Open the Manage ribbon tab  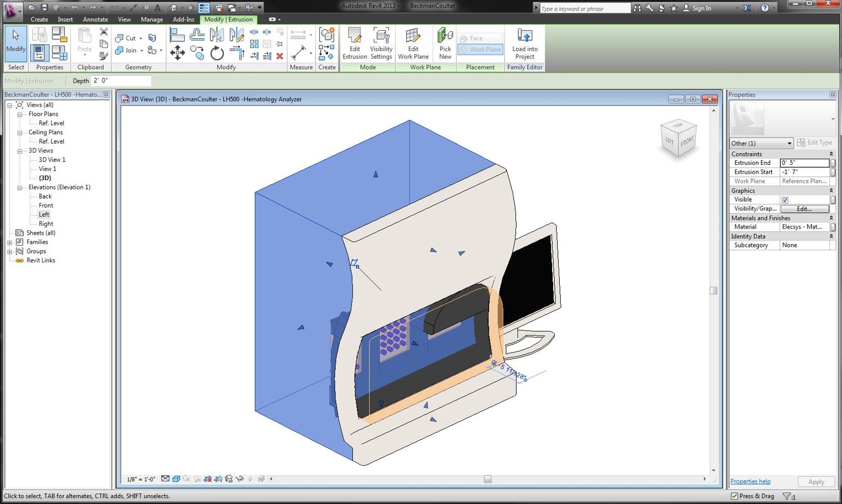(x=152, y=20)
